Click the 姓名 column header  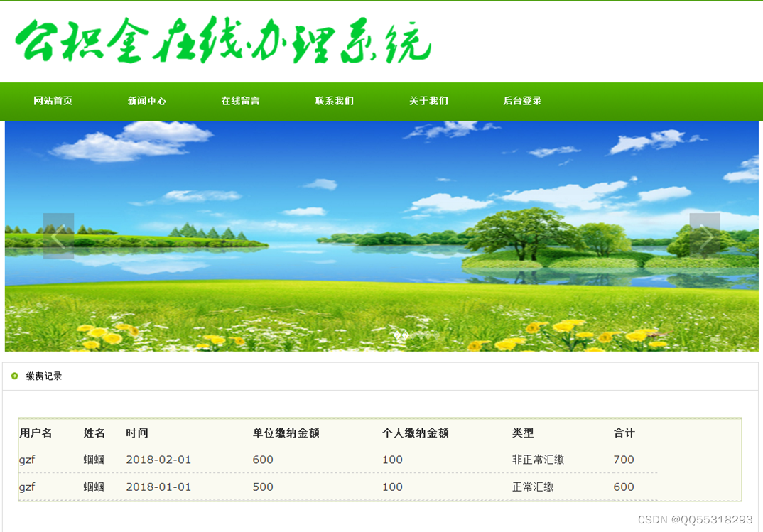[94, 433]
